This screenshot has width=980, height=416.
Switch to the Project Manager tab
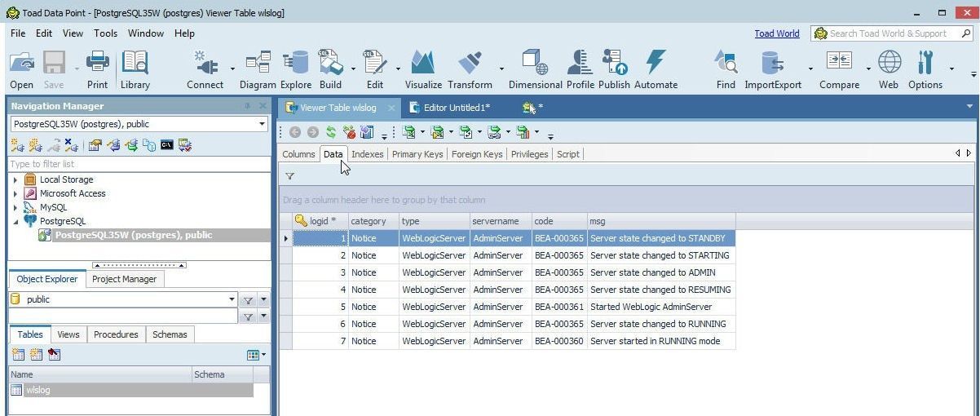coord(124,279)
